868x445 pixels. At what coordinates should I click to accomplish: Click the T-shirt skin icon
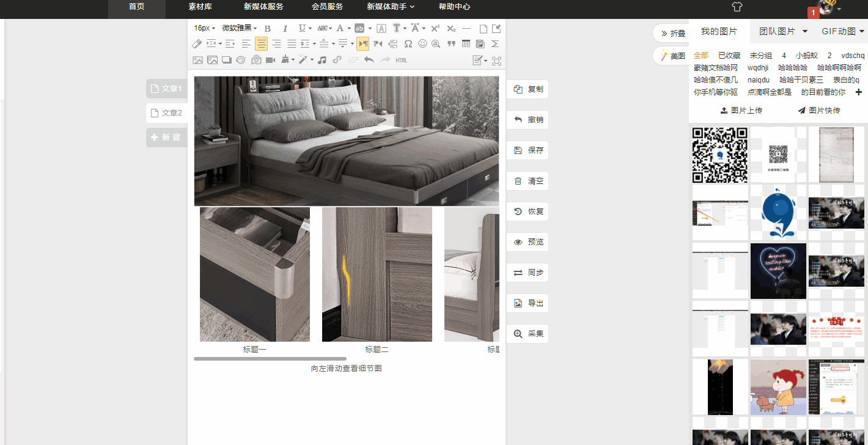(x=737, y=7)
